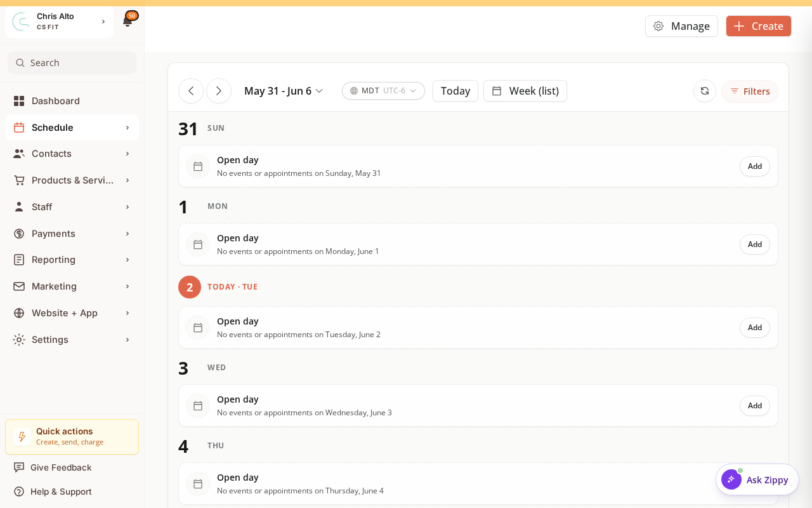Click the Help & Support question icon
812x508 pixels.
pos(19,491)
